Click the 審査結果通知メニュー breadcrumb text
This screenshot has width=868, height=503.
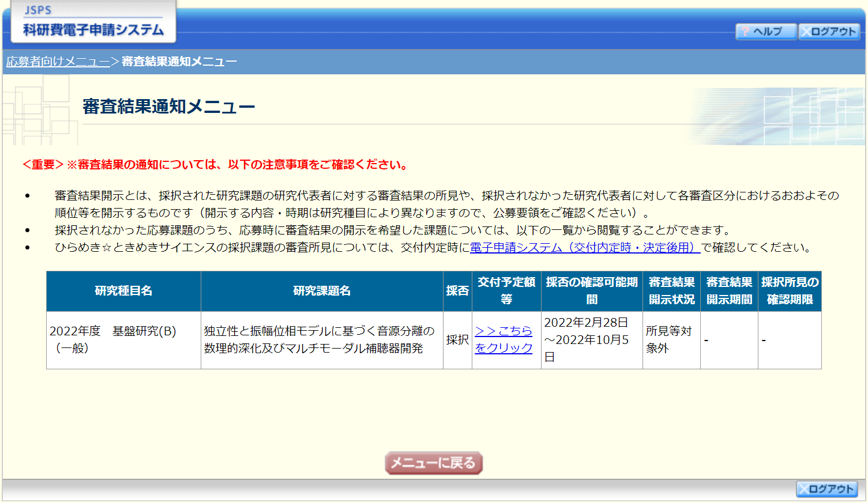[x=179, y=62]
